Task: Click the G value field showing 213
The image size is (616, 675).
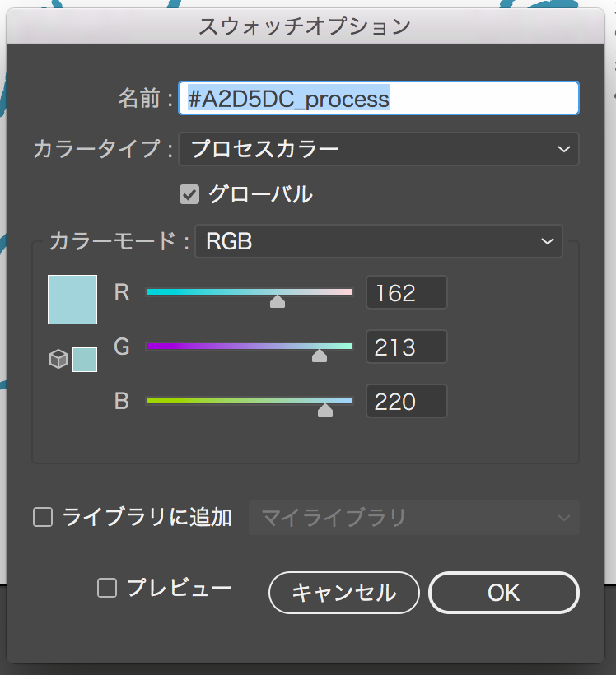Action: click(x=407, y=347)
